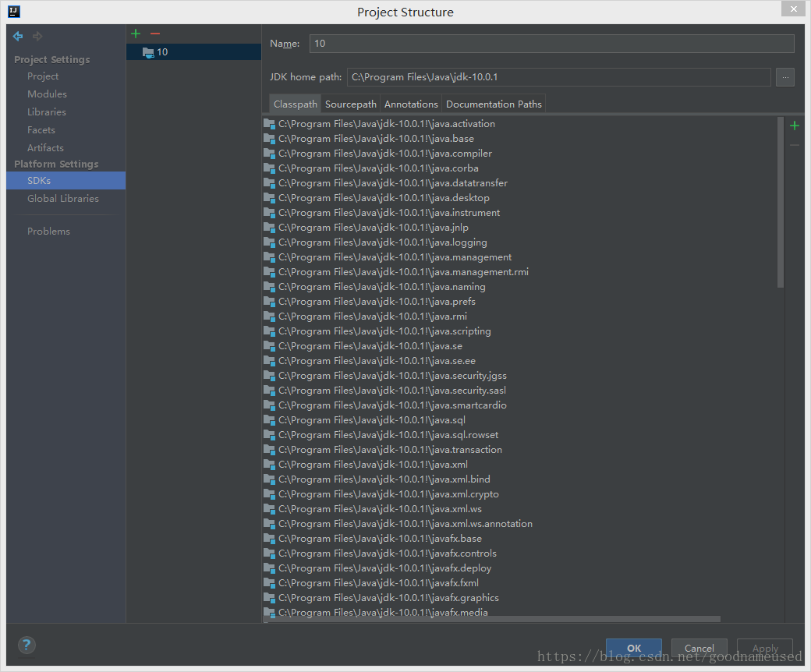The width and height of the screenshot is (811, 672).
Task: Click the forward navigation arrow
Action: (37, 36)
